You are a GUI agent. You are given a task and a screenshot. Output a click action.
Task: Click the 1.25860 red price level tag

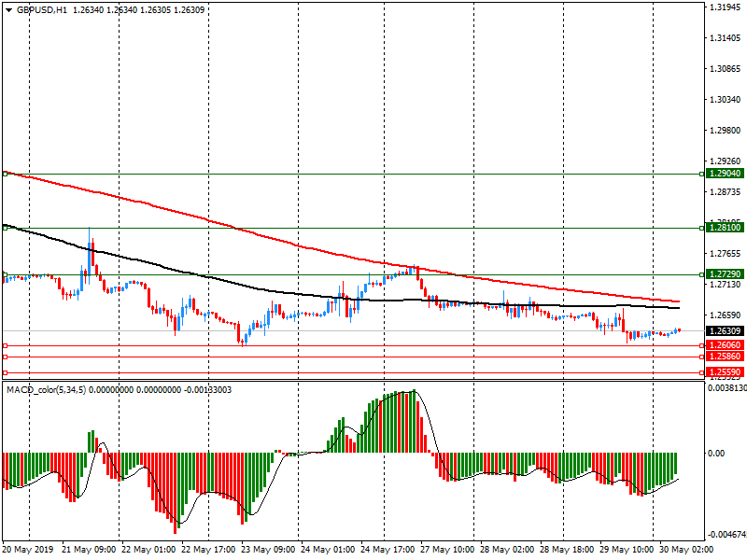724,357
